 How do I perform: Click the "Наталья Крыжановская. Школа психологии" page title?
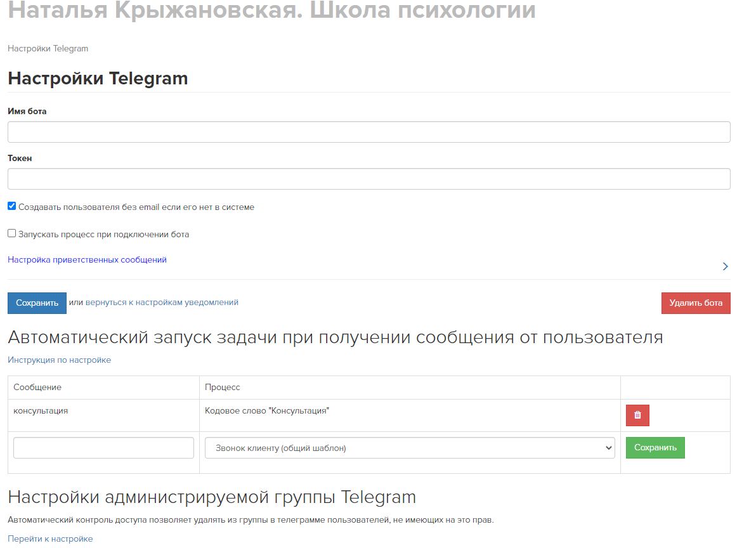(272, 10)
